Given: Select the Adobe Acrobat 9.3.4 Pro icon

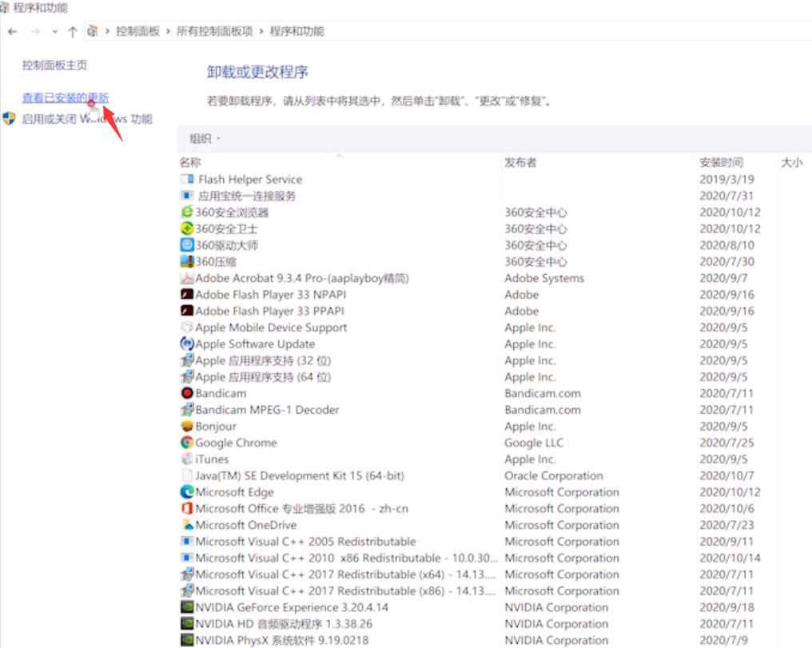Looking at the screenshot, I should tap(186, 278).
